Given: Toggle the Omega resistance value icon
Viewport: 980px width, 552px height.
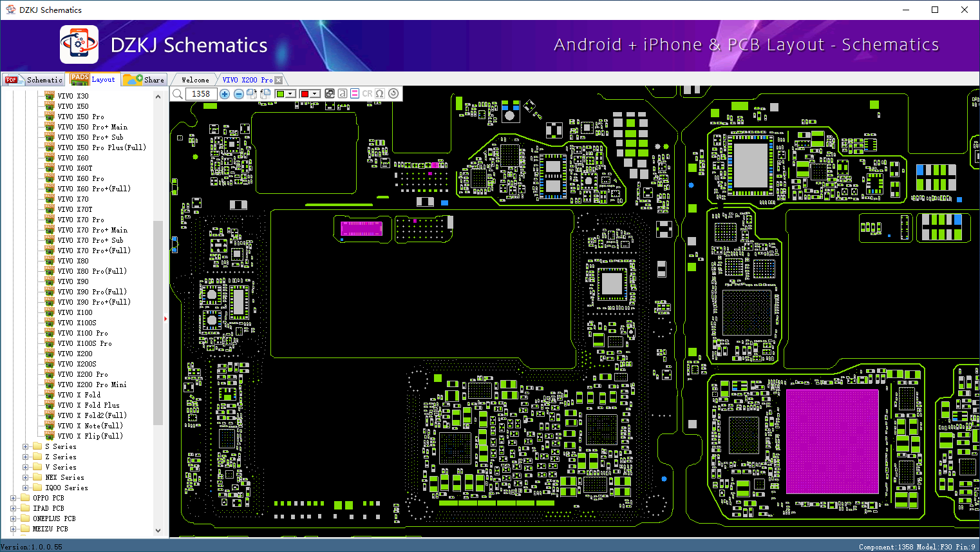Looking at the screenshot, I should tap(380, 93).
